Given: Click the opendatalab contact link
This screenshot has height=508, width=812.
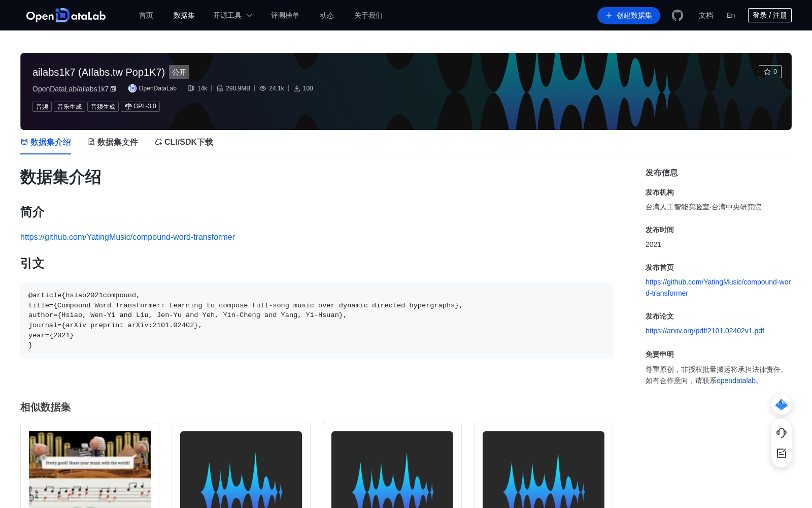Looking at the screenshot, I should coord(736,380).
